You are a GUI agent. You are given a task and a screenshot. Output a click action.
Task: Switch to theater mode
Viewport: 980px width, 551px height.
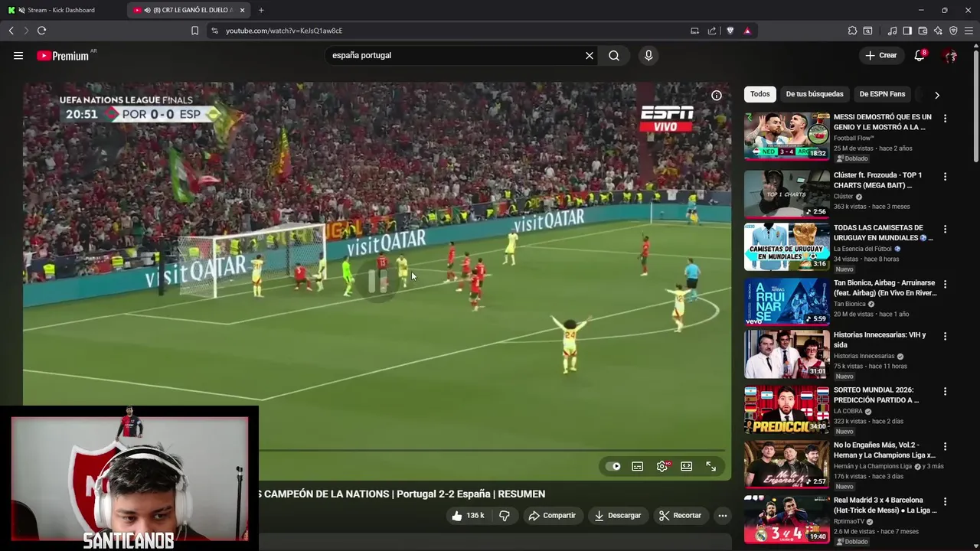687,466
